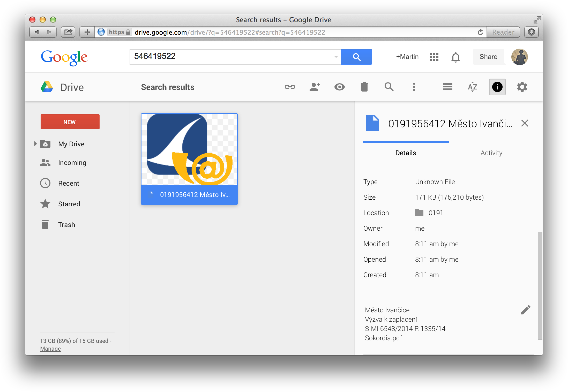568x392 pixels.
Task: Open the three-dot more actions menu
Action: tap(414, 87)
